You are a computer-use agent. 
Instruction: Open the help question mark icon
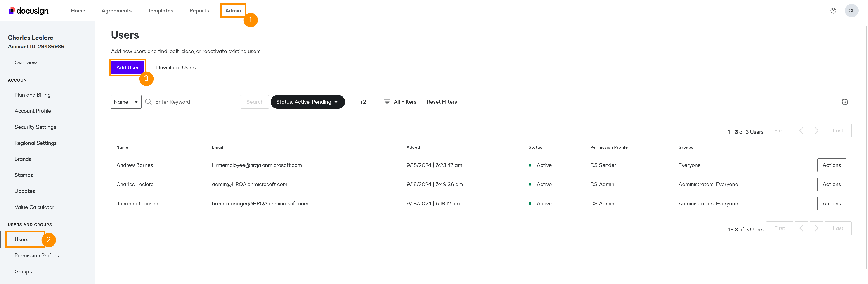coord(833,11)
